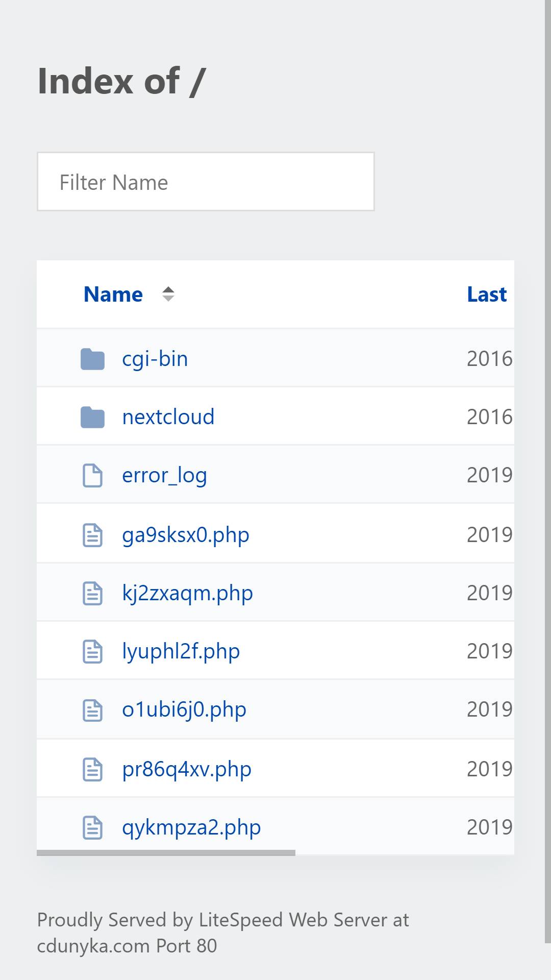The height and width of the screenshot is (980, 551).
Task: Click the qykmpza2.php file icon
Action: [92, 827]
